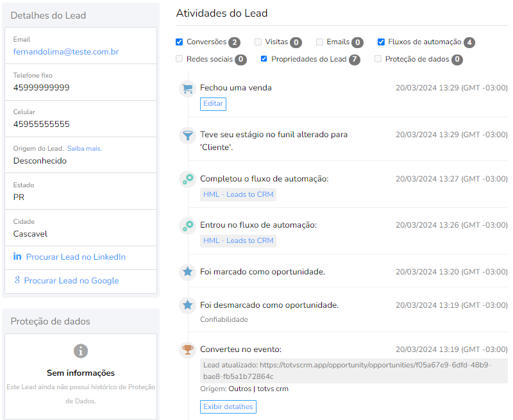Click the star icon for marked opportunity

(x=187, y=272)
